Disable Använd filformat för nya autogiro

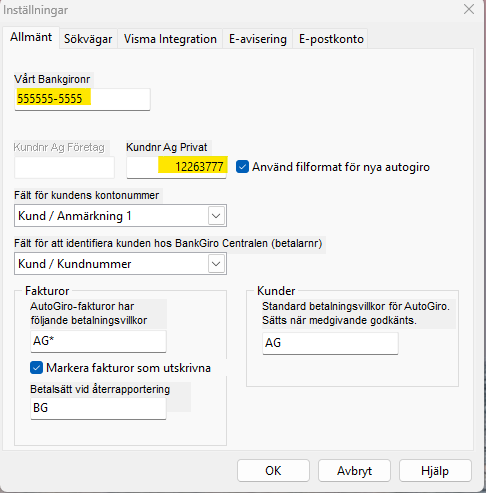point(242,167)
